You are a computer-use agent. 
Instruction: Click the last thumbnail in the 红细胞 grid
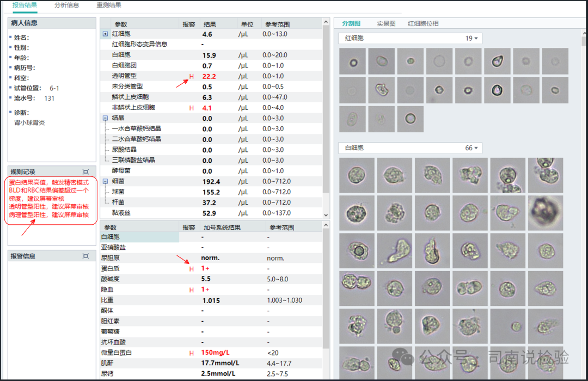(411, 119)
